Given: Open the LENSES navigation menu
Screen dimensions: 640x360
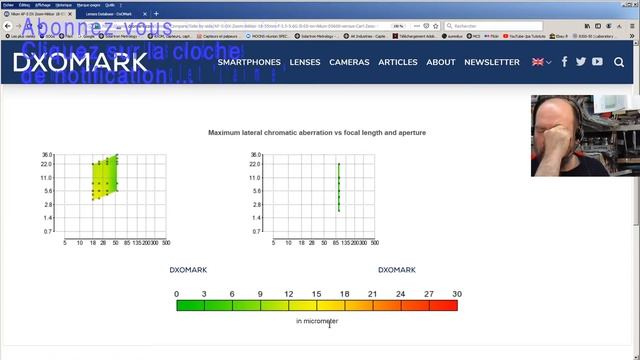Looking at the screenshot, I should [305, 62].
